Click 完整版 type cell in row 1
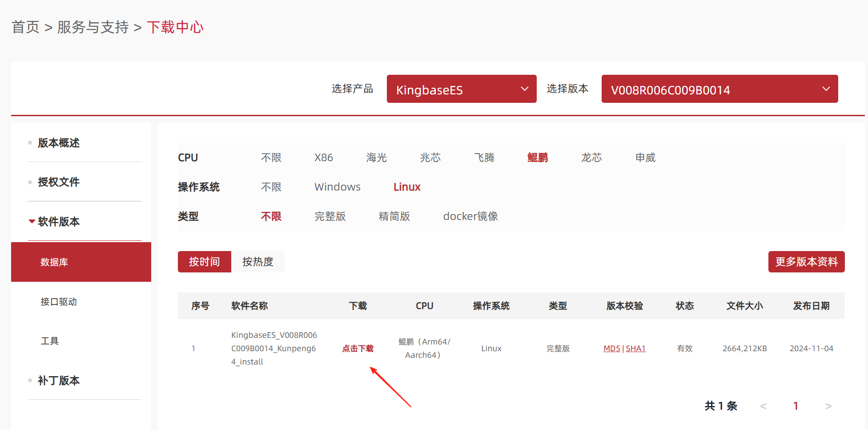868x430 pixels. tap(558, 349)
